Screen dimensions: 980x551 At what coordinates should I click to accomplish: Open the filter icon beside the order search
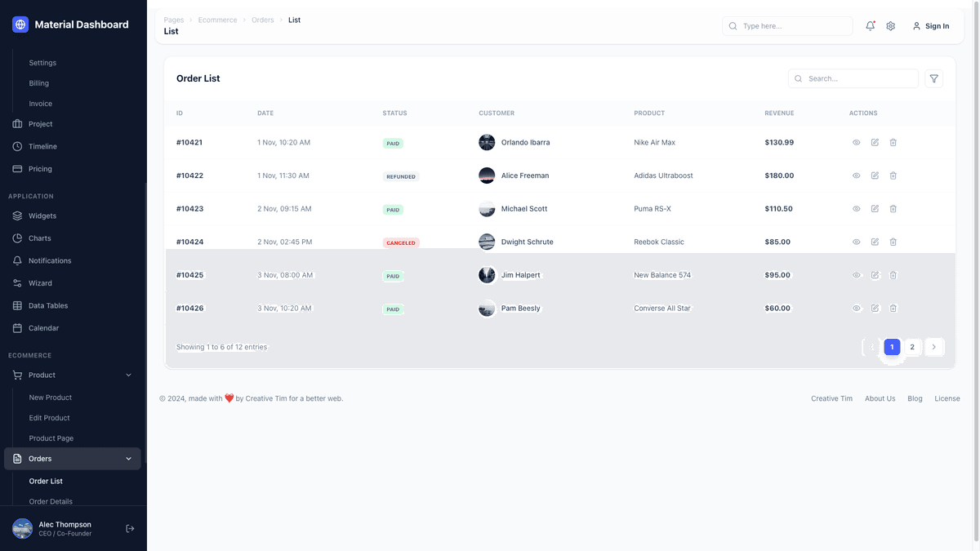(x=933, y=78)
